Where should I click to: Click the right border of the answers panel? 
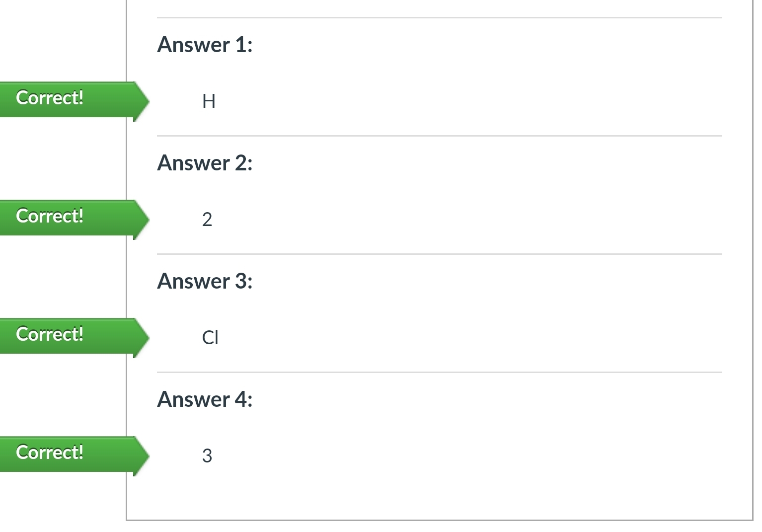753,258
